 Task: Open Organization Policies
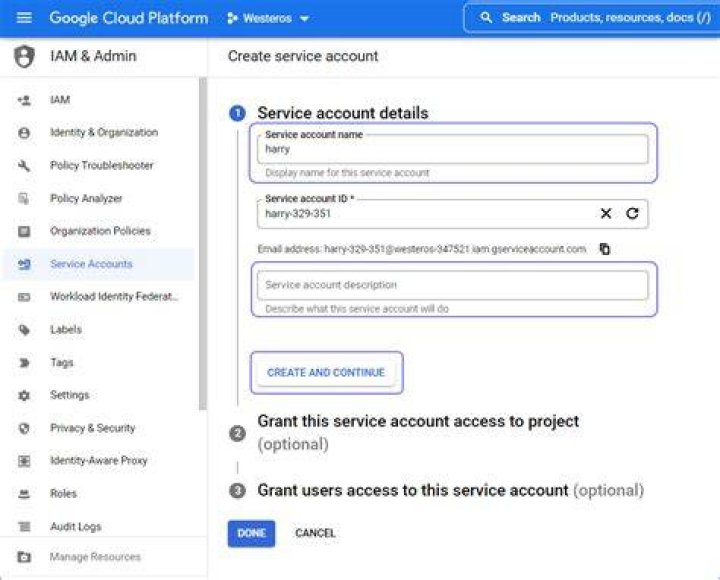click(98, 231)
